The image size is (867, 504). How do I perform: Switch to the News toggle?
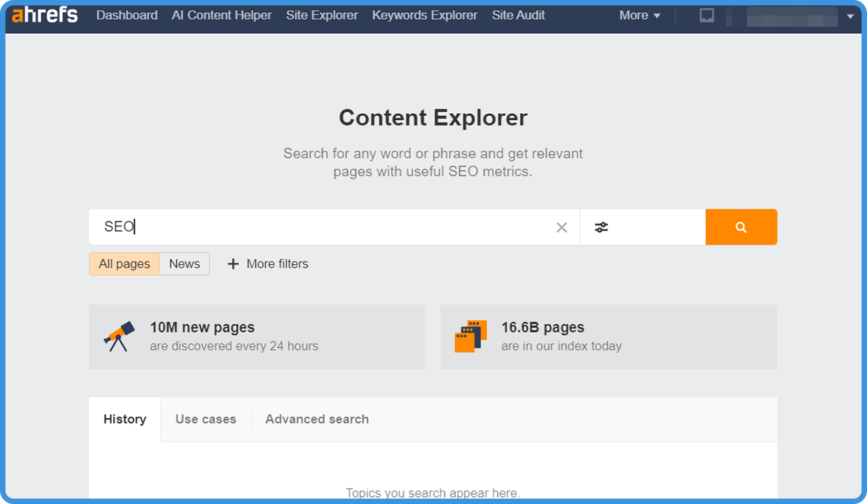click(x=184, y=264)
